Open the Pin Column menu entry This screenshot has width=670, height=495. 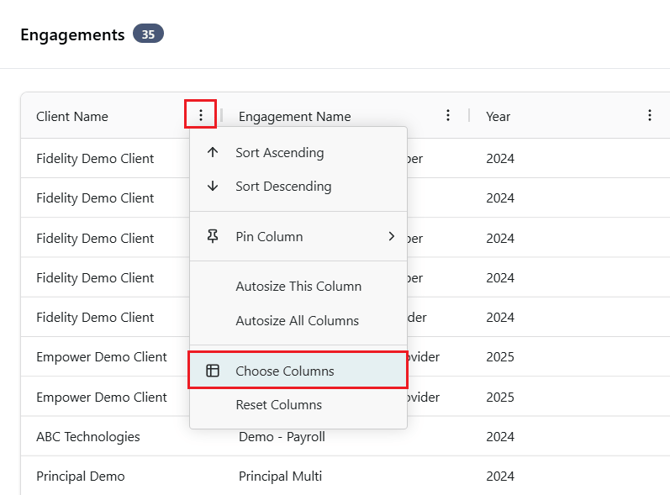pyautogui.click(x=298, y=236)
